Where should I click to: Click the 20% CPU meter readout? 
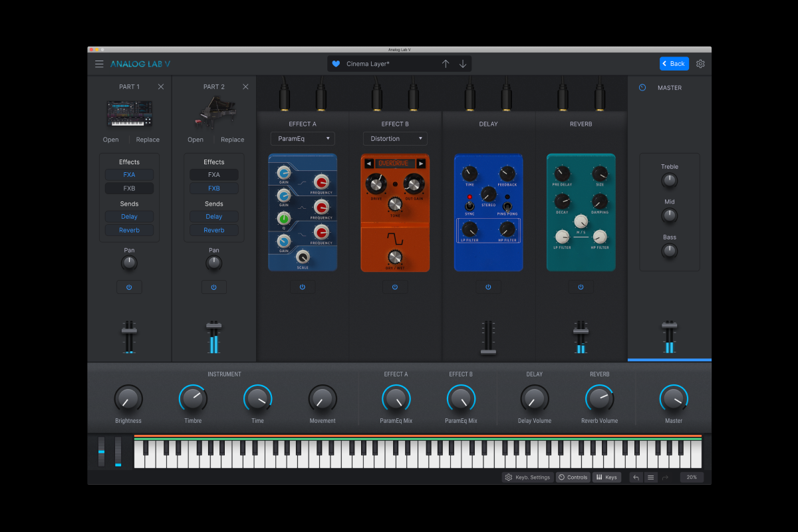pos(692,477)
